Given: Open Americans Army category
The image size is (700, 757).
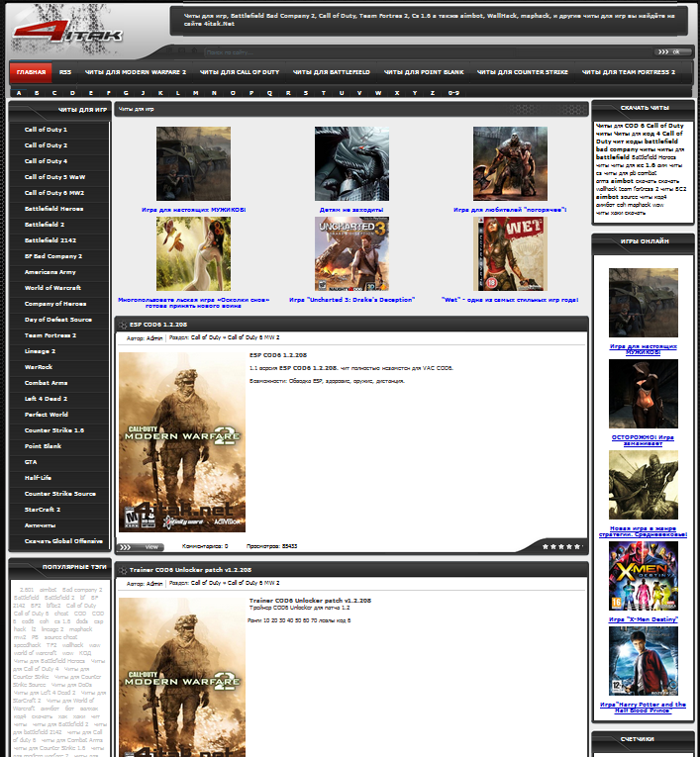Looking at the screenshot, I should [58, 272].
